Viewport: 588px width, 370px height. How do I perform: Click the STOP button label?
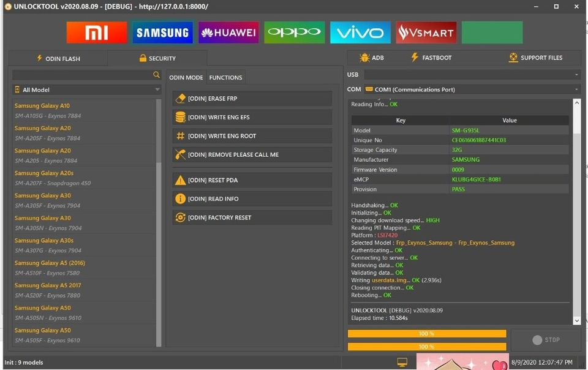pyautogui.click(x=552, y=339)
